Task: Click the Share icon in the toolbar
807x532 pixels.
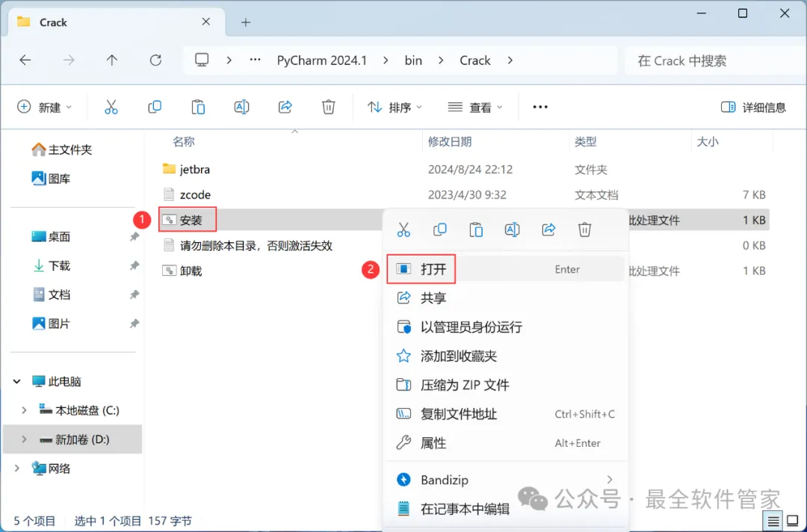Action: [285, 107]
